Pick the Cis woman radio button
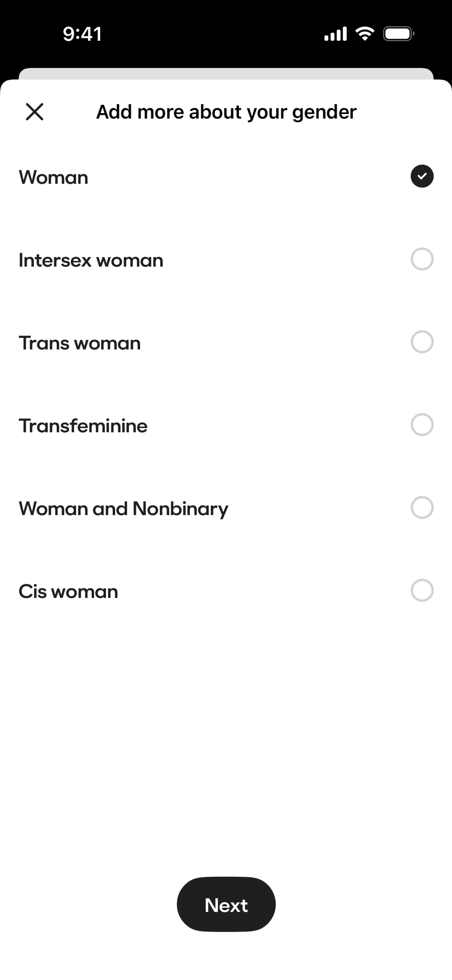The height and width of the screenshot is (980, 452). click(x=422, y=591)
